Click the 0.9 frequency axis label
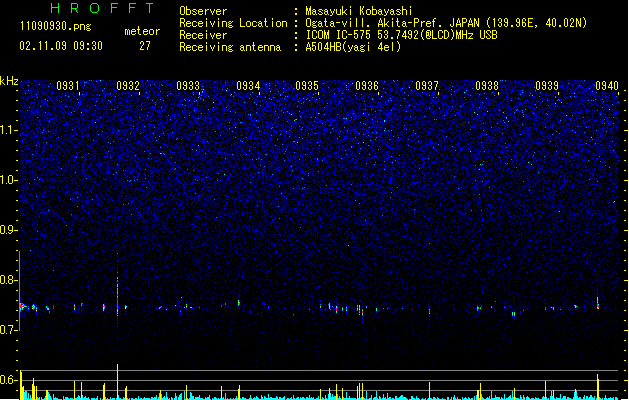 [x=9, y=229]
